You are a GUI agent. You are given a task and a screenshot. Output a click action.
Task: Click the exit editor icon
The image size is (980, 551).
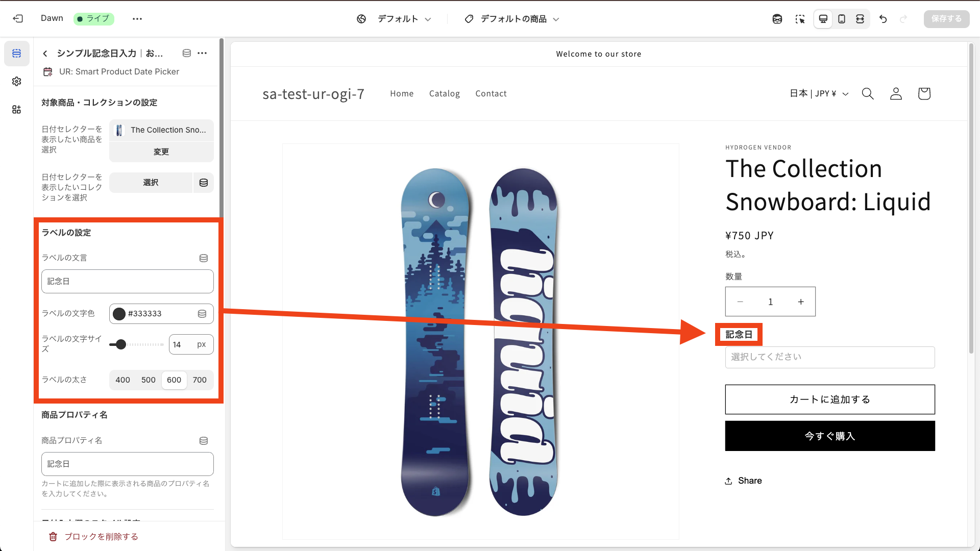18,19
